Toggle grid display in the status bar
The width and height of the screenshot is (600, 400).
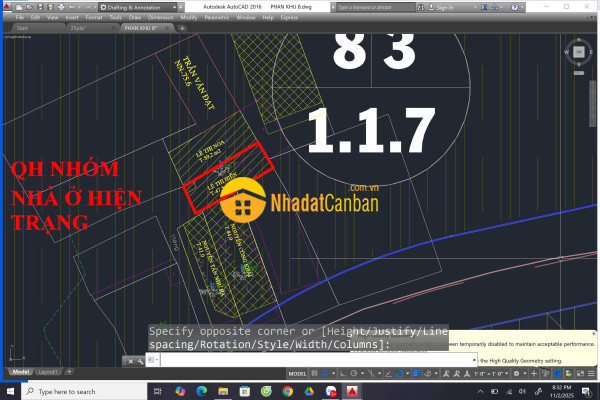(312, 372)
